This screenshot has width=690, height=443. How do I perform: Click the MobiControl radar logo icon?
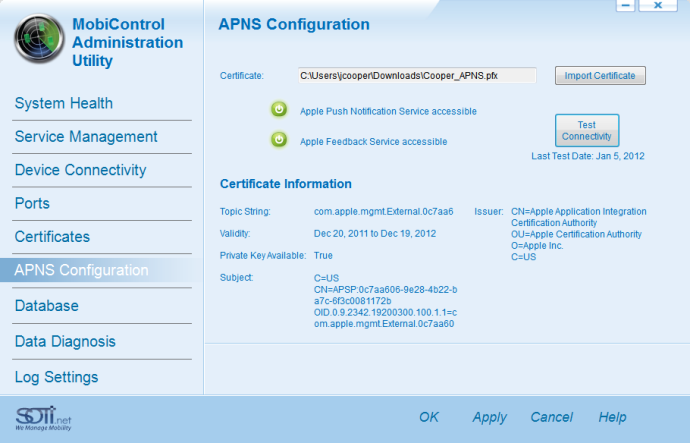(39, 39)
